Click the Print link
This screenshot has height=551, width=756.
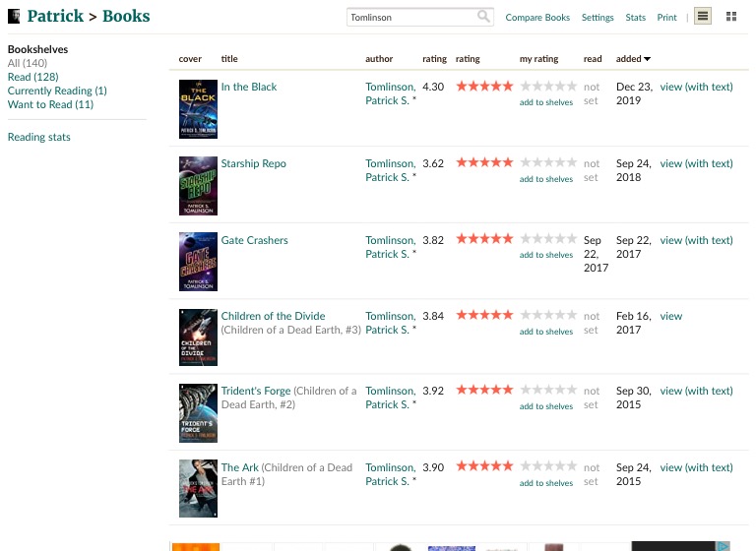[x=666, y=18]
